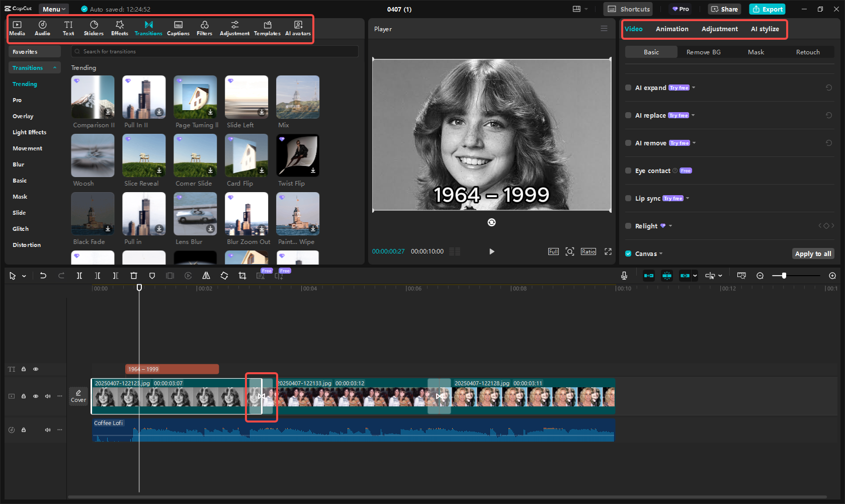Switch to the Remove BG tab

tap(703, 52)
